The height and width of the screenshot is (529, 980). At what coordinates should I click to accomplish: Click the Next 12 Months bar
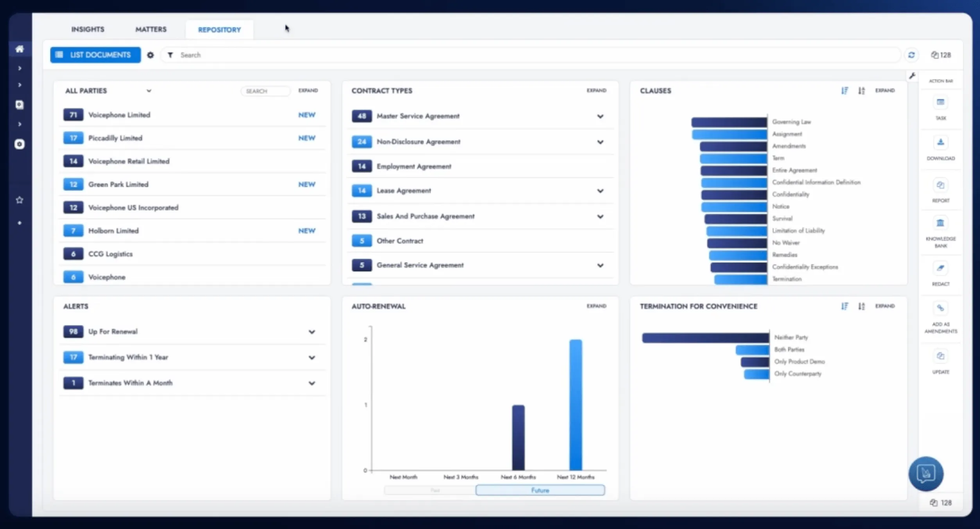click(x=576, y=405)
